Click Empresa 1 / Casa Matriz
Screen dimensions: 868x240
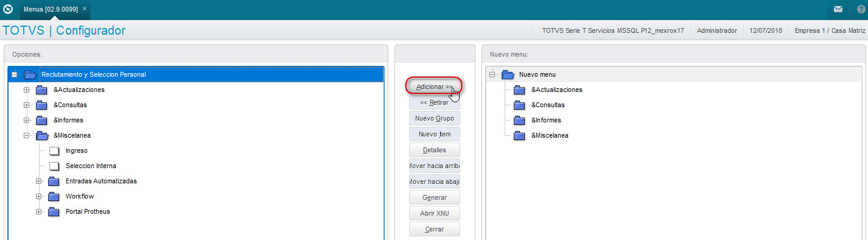click(x=830, y=30)
